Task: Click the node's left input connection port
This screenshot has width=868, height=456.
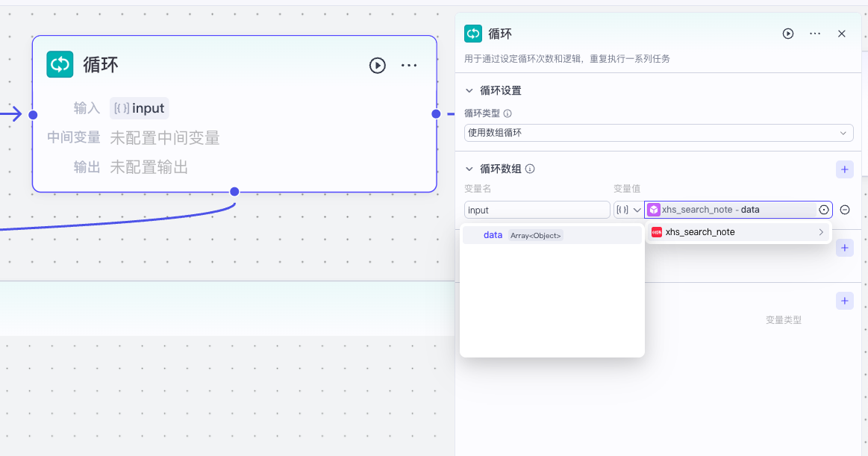Action: pos(34,114)
